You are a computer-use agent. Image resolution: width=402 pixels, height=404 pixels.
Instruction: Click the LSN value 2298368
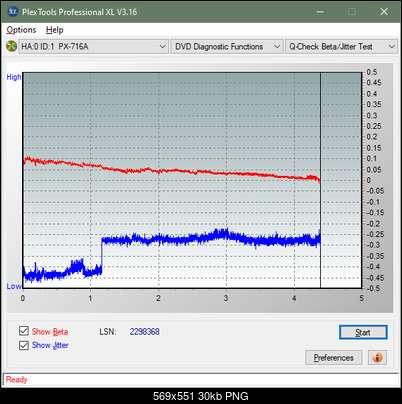coord(145,332)
